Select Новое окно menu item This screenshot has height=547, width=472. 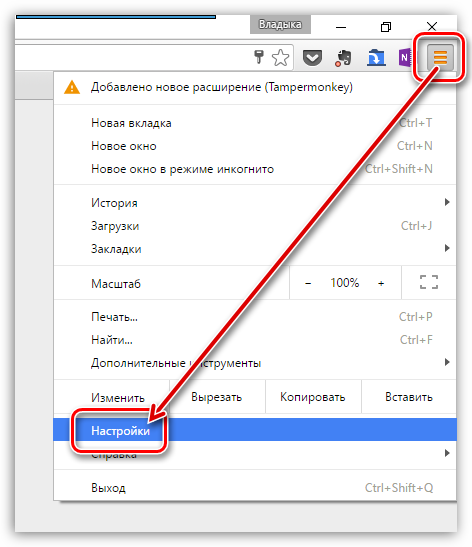click(x=255, y=146)
